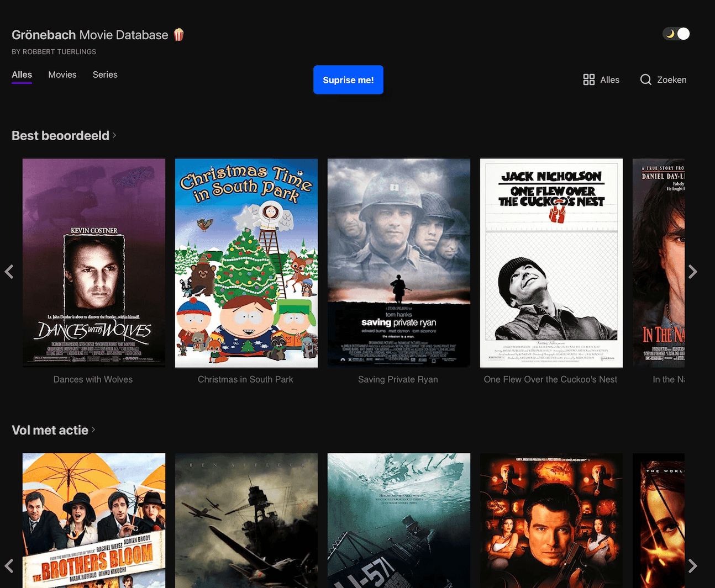Viewport: 715px width, 588px height.
Task: Go to next items in Best beoordeeld carousel
Action: coord(693,272)
